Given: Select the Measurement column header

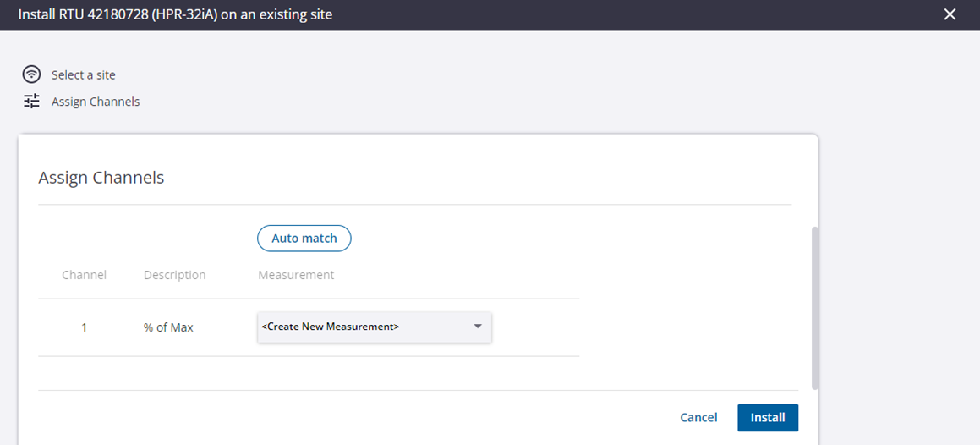Looking at the screenshot, I should click(296, 275).
